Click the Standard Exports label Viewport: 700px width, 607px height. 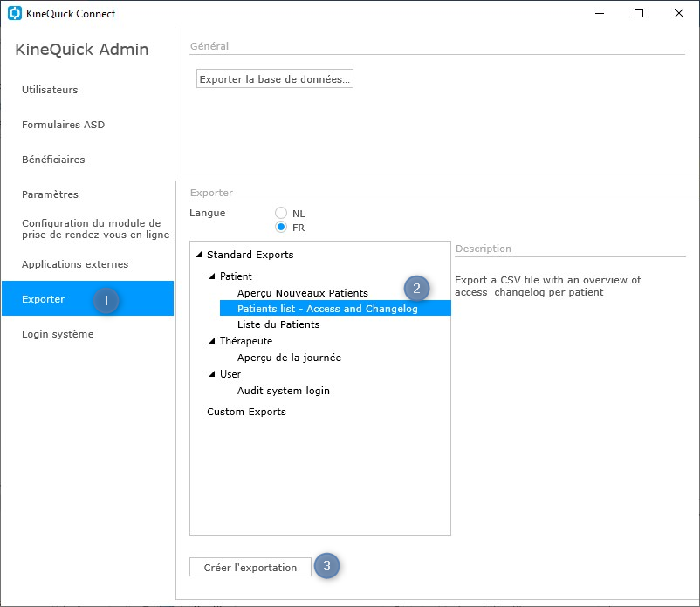[x=250, y=254]
